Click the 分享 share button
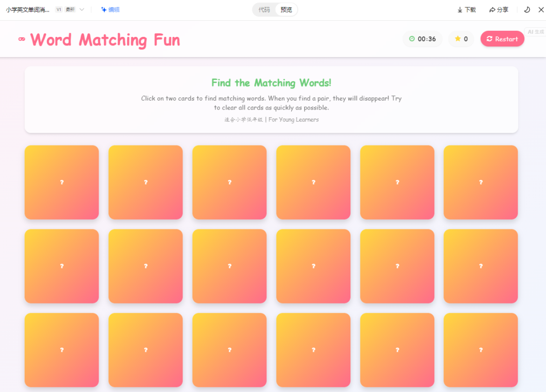Viewport: 546px width, 392px height. pos(498,10)
